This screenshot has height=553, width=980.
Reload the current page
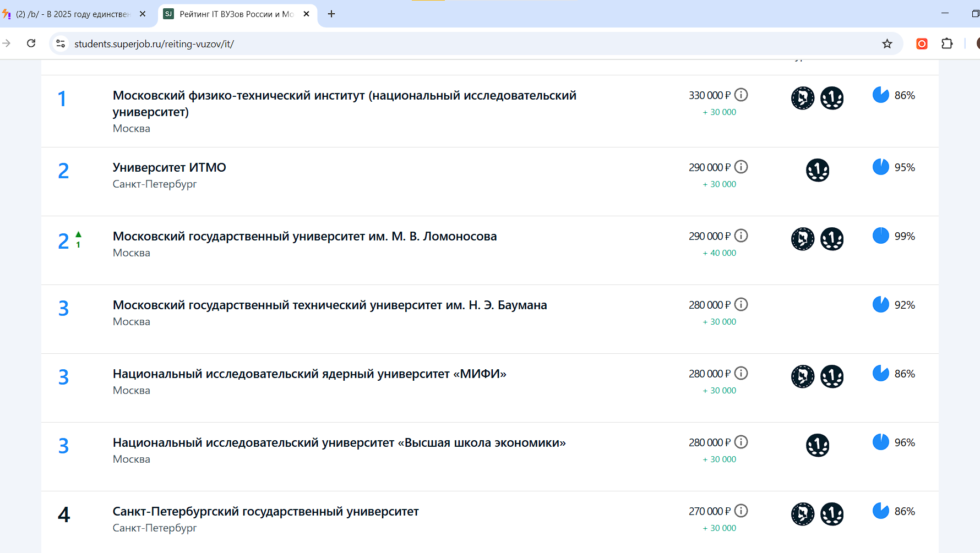(x=31, y=43)
